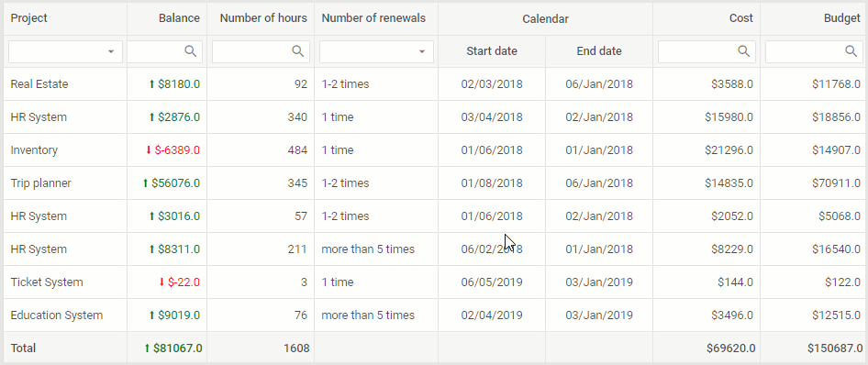Click search icon in Cost filter

[x=744, y=51]
